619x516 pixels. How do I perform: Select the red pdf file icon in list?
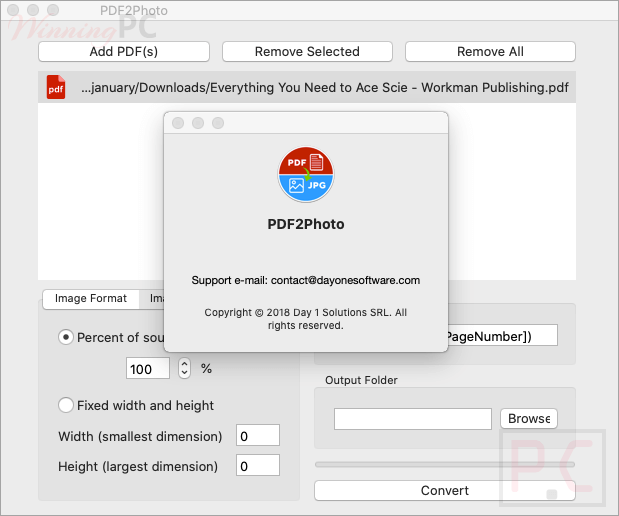click(56, 87)
